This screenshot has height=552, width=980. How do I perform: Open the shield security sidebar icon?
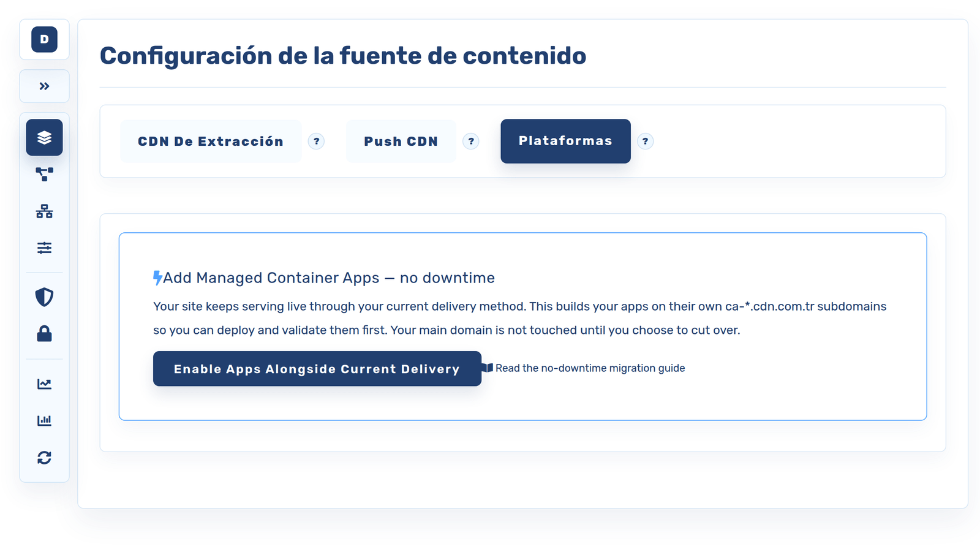click(x=44, y=297)
